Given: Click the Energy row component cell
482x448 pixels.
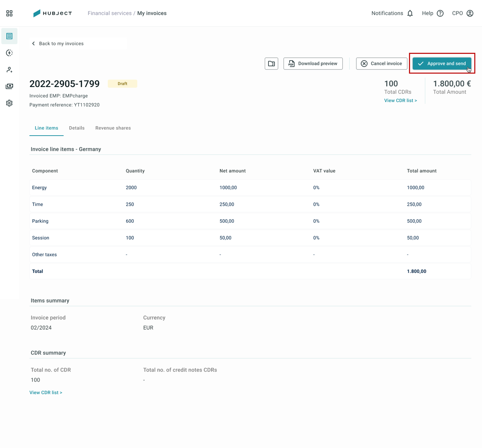Looking at the screenshot, I should pos(40,188).
